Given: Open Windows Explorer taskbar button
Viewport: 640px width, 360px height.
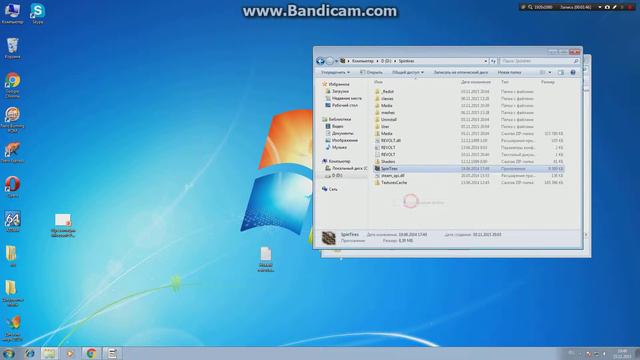Looking at the screenshot, I should pyautogui.click(x=49, y=353).
